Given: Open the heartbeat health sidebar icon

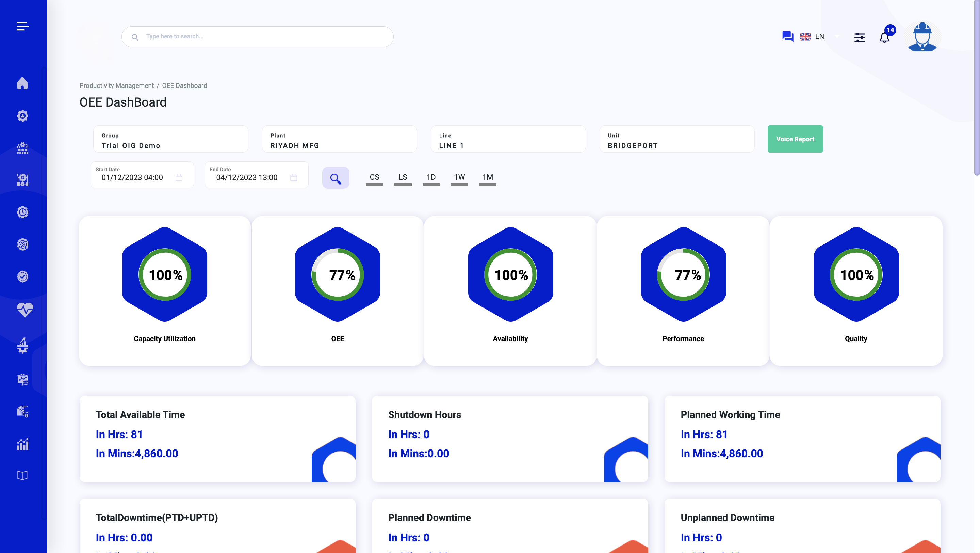Looking at the screenshot, I should [x=25, y=310].
